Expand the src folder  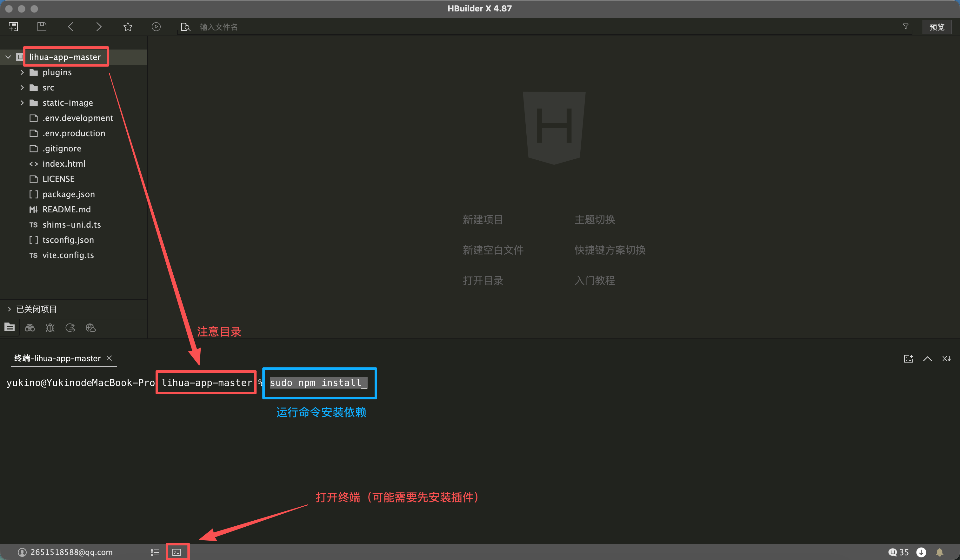coord(22,88)
